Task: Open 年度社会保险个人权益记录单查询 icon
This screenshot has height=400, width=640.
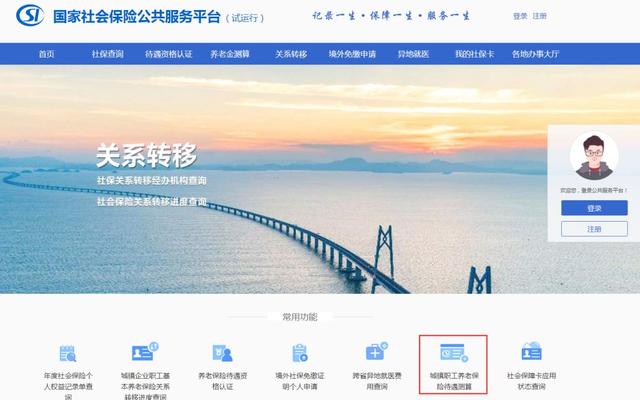Action: (x=68, y=353)
